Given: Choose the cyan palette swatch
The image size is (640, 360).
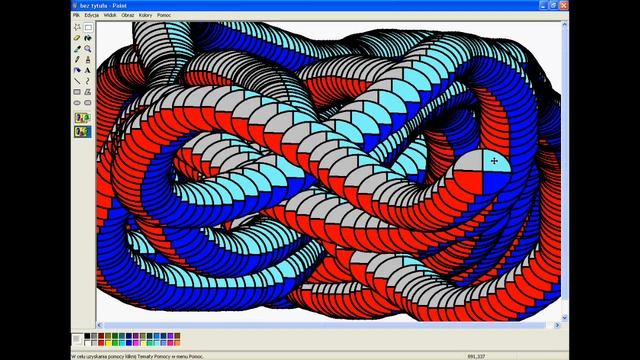Looking at the screenshot, I should (x=122, y=343).
